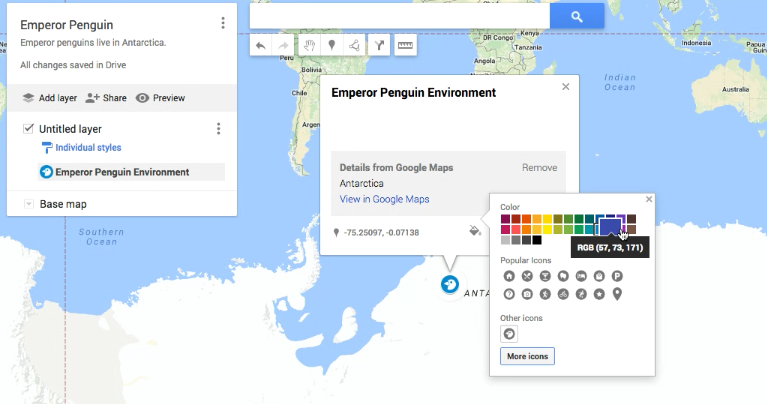Open Individual styles link
This screenshot has width=767, height=404.
tap(88, 148)
